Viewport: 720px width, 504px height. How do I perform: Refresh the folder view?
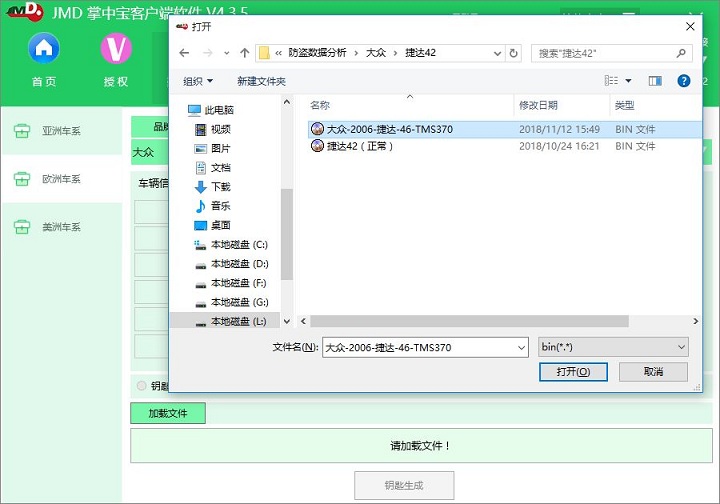(513, 53)
